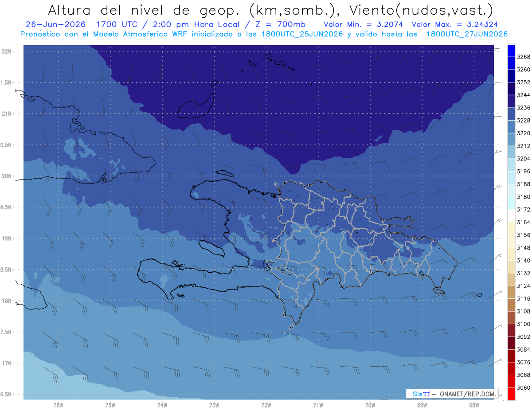Viewport: 532px width, 411px height.
Task: Click the 3100 colorbar value
Action: 524,324
